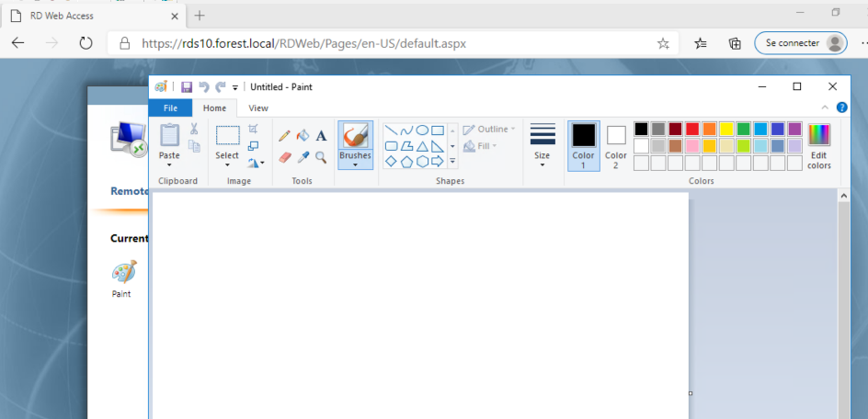The height and width of the screenshot is (419, 868).
Task: Click the browser address bar URL
Action: [x=303, y=43]
